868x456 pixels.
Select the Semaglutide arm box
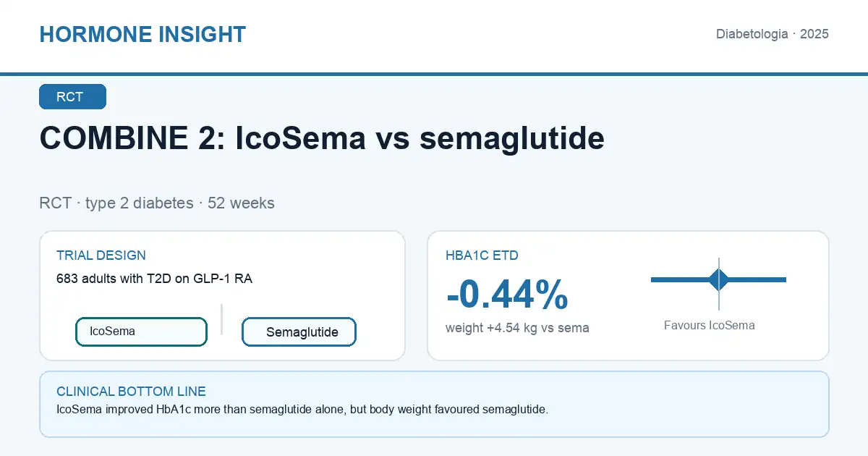coord(299,332)
